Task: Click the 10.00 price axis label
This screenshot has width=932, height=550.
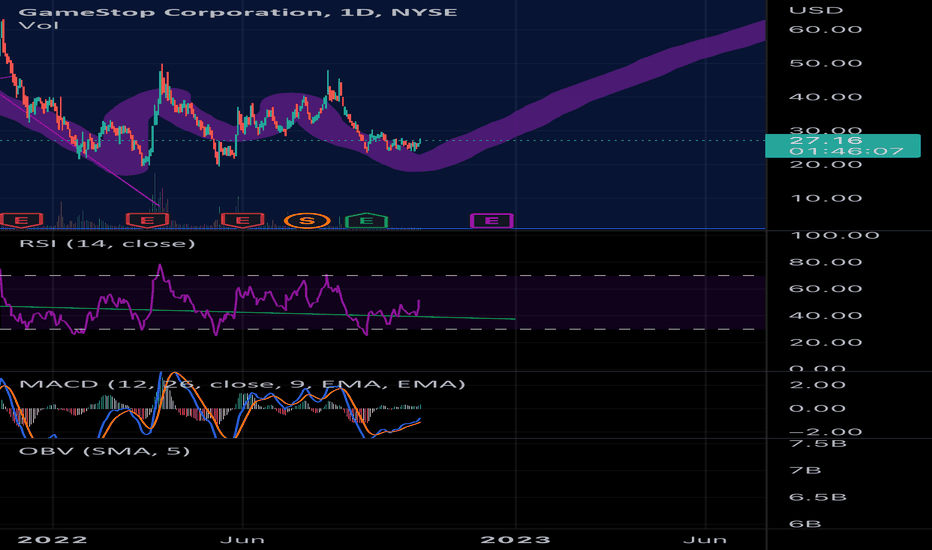Action: (x=825, y=198)
